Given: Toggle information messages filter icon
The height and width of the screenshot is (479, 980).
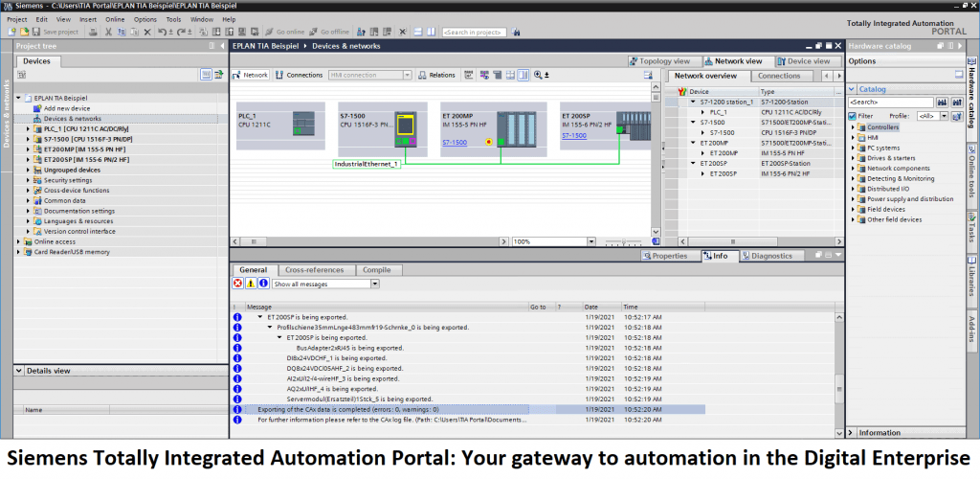Looking at the screenshot, I should coord(264,284).
